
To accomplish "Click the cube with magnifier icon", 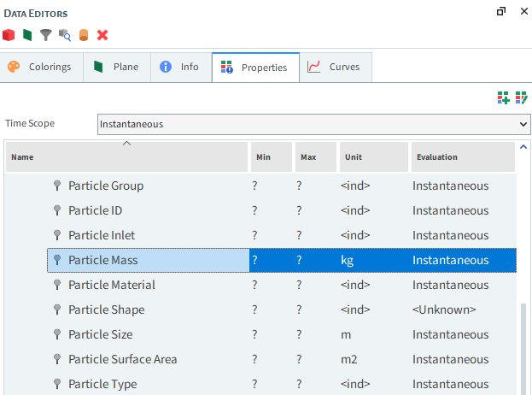I will 64,35.
